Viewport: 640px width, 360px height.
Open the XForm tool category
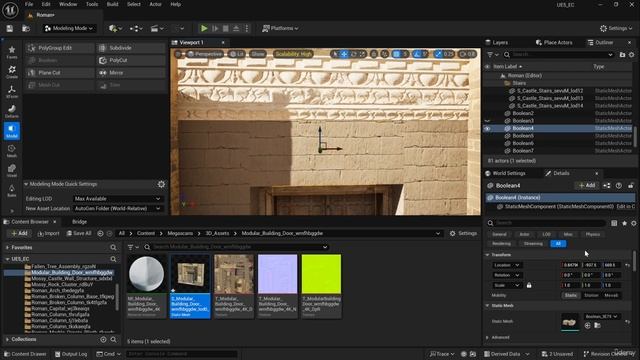pyautogui.click(x=11, y=91)
